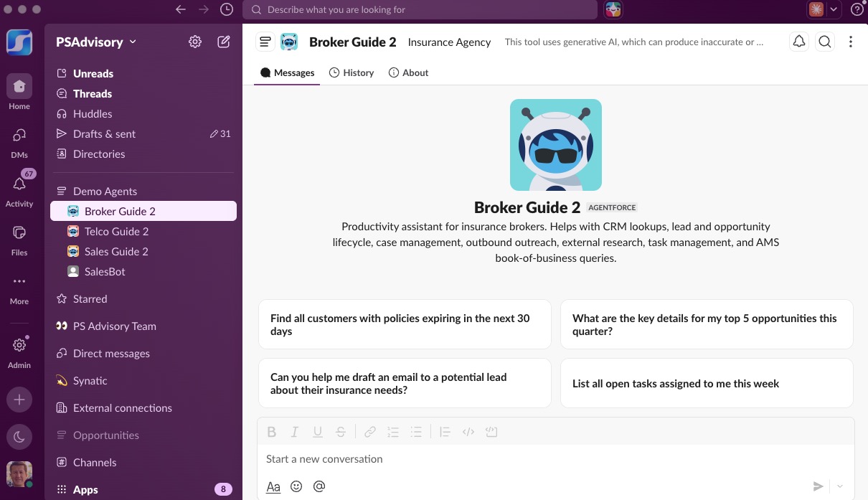Open the Home rail item
The width and height of the screenshot is (868, 500).
coord(19,93)
